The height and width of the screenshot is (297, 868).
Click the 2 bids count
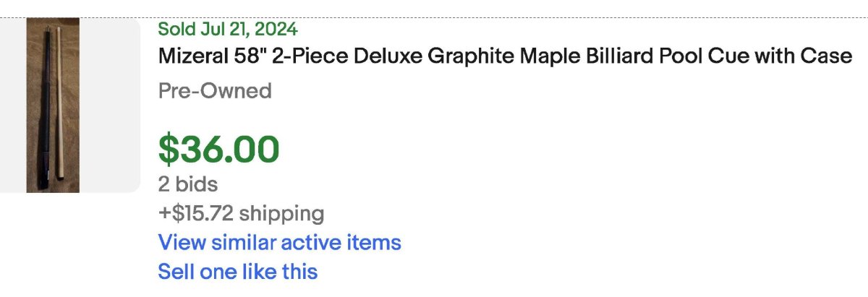point(188,184)
